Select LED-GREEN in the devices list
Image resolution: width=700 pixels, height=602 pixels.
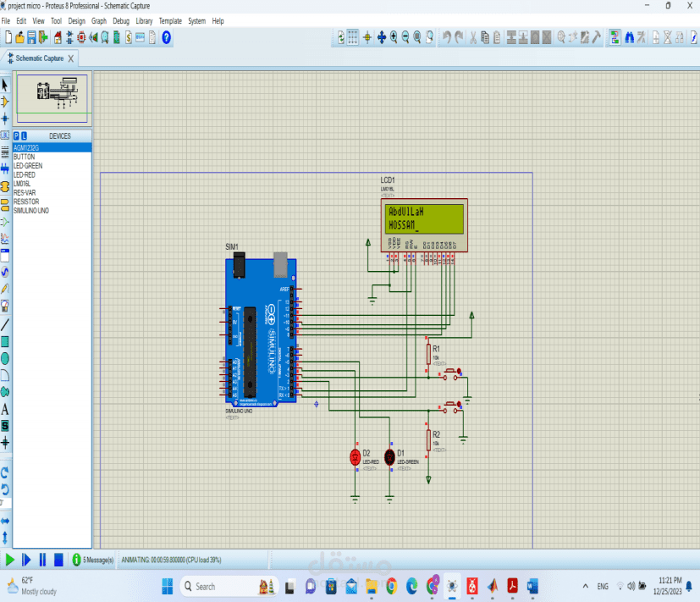tap(52, 166)
